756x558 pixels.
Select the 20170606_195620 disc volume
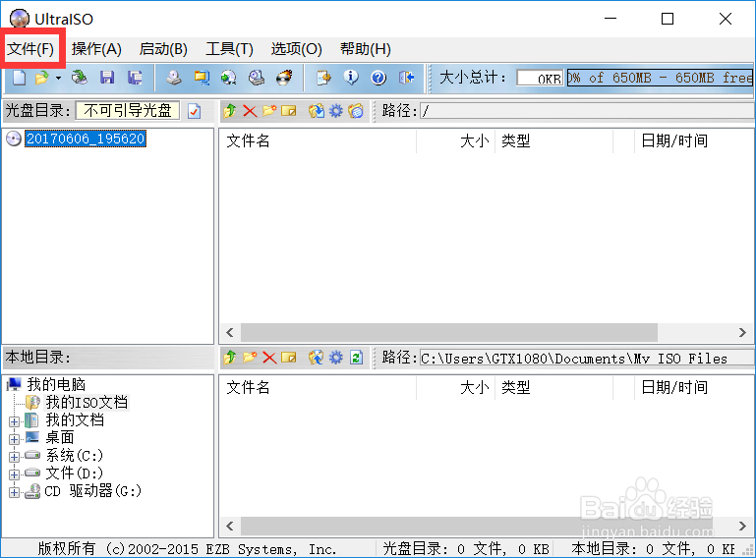click(86, 139)
